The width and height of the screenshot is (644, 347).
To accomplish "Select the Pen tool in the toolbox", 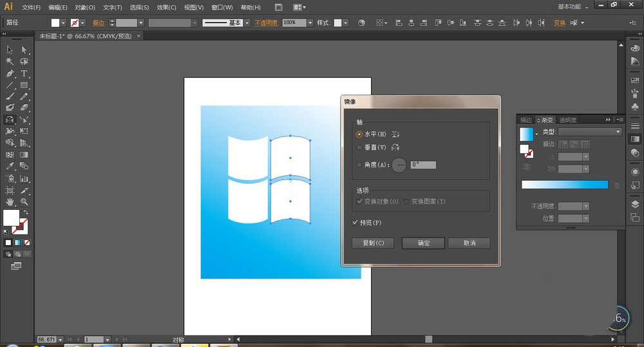I will [10, 73].
